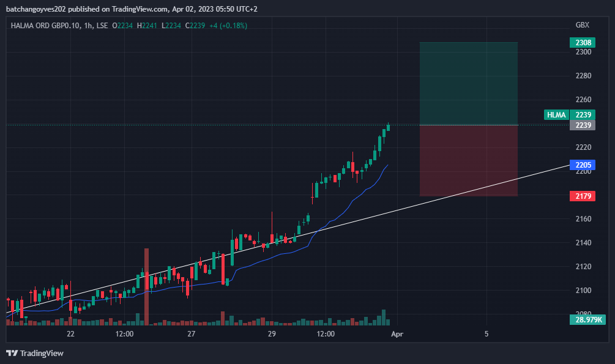Click the Apr date label on time axis
Image resolution: width=615 pixels, height=364 pixels.
[397, 334]
